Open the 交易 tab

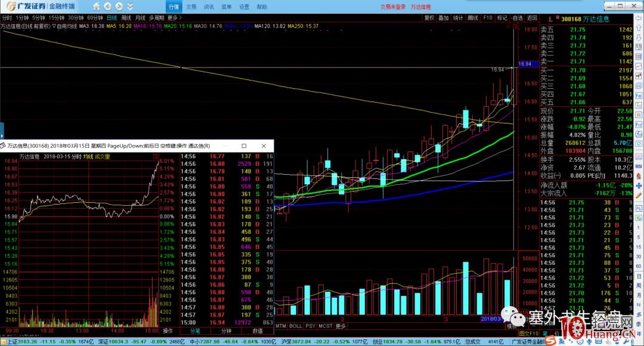(191, 7)
